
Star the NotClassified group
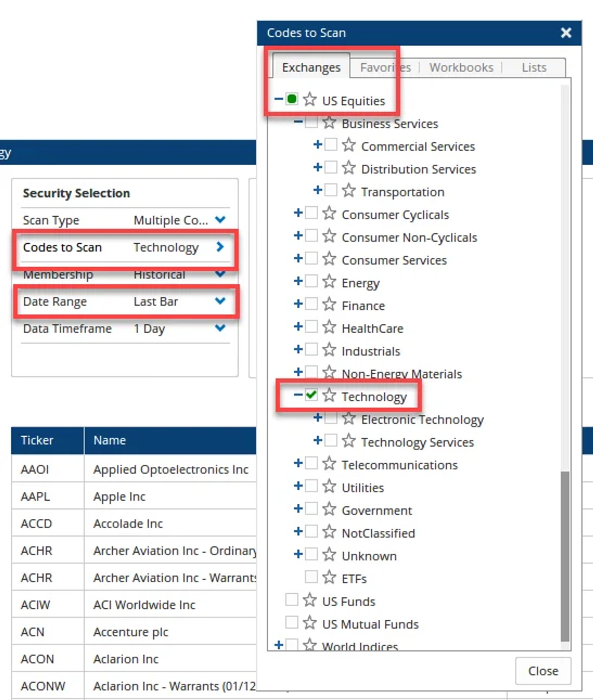(x=329, y=532)
